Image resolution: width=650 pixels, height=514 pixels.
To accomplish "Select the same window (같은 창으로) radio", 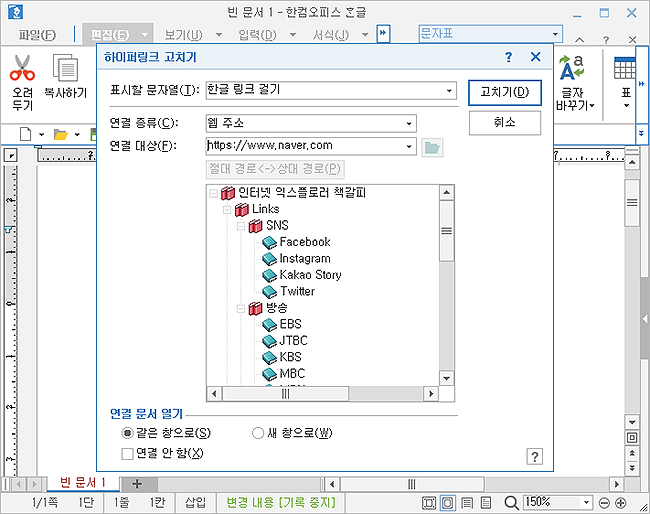I will 127,433.
